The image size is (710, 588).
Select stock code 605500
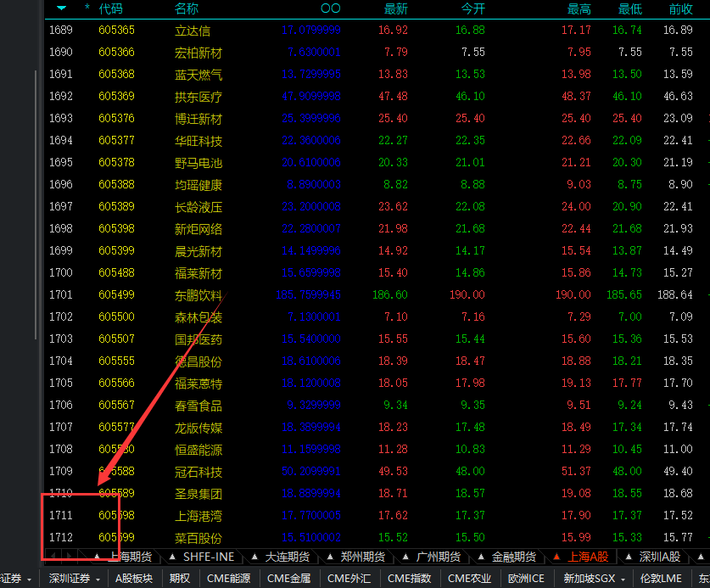[116, 317]
